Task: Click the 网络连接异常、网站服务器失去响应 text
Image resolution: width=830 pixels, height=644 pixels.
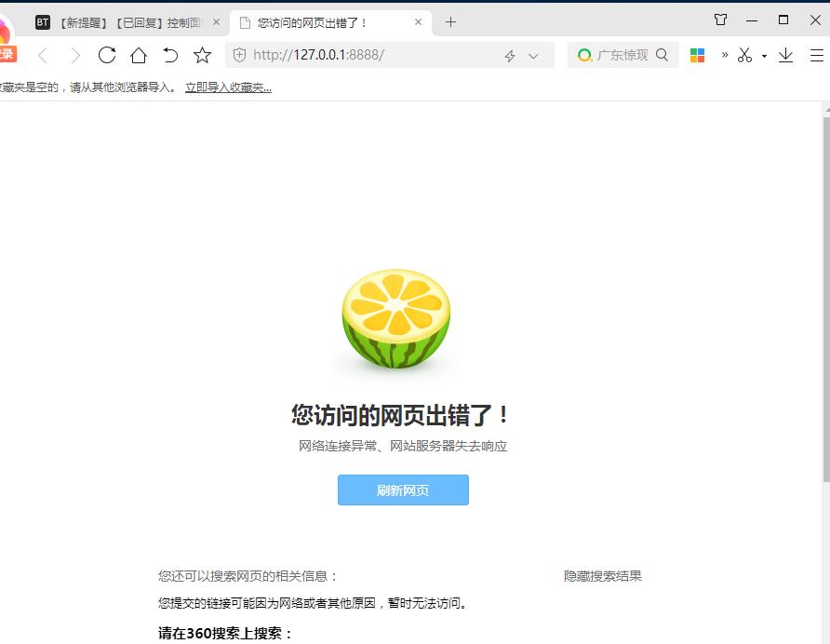Action: coord(403,446)
